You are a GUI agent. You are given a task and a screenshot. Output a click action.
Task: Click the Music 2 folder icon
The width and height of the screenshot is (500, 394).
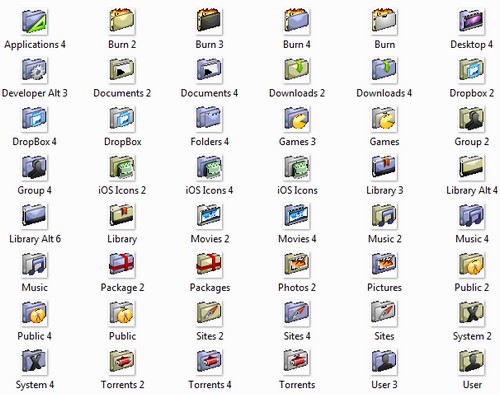(x=384, y=216)
